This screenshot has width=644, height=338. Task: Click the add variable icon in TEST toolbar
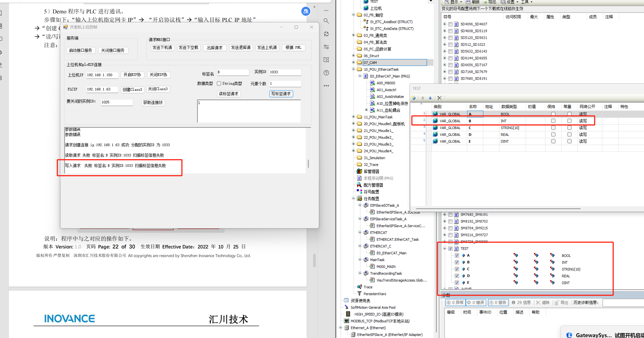click(414, 98)
